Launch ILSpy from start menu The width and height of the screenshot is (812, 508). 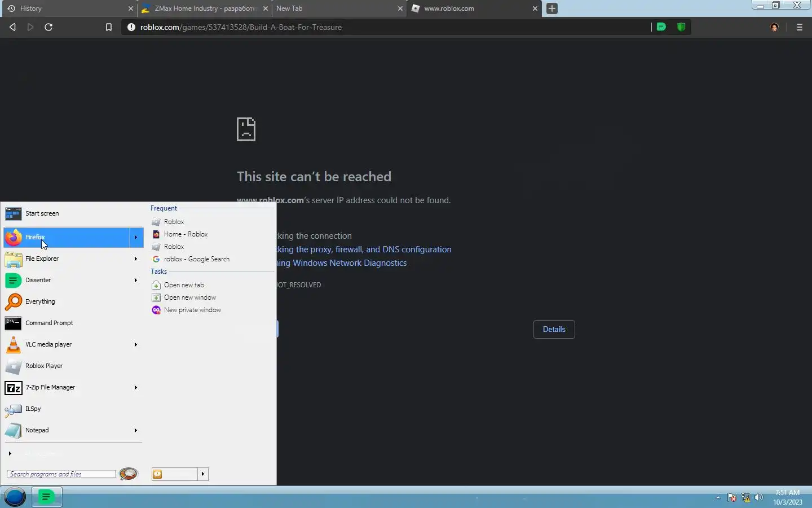point(73,409)
